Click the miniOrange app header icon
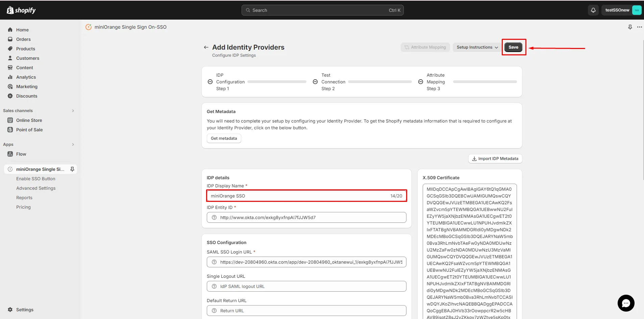 [89, 27]
